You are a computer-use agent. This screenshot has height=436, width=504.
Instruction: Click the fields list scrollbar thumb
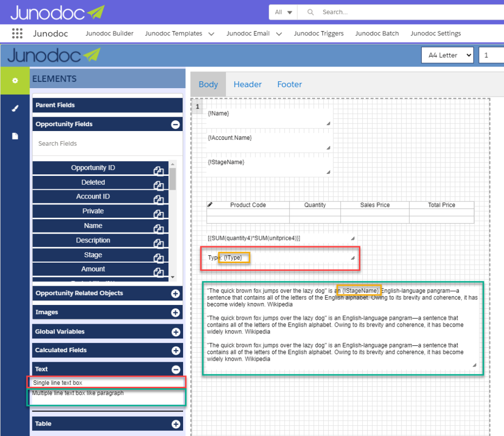pyautogui.click(x=173, y=179)
